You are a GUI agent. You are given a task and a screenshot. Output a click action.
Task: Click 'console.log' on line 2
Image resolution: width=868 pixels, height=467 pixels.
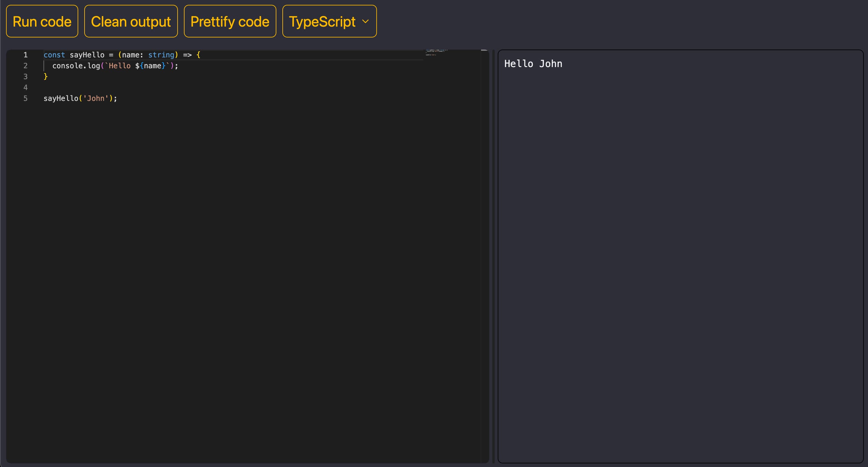[76, 66]
